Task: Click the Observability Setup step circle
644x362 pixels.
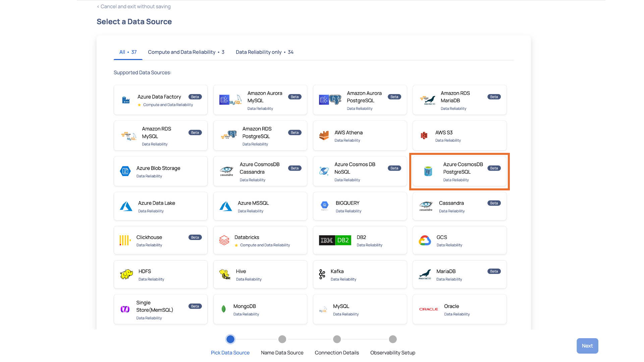Action: (393, 339)
